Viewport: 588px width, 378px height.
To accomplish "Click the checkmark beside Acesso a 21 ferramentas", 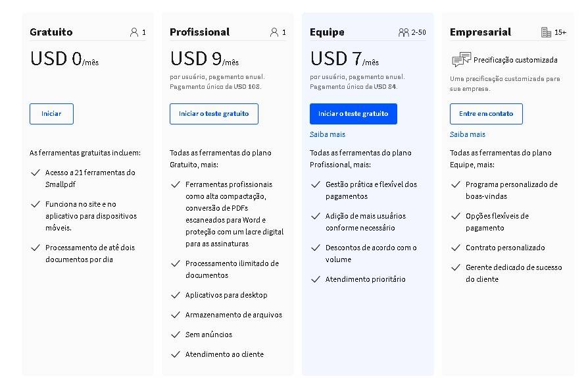I will click(36, 173).
